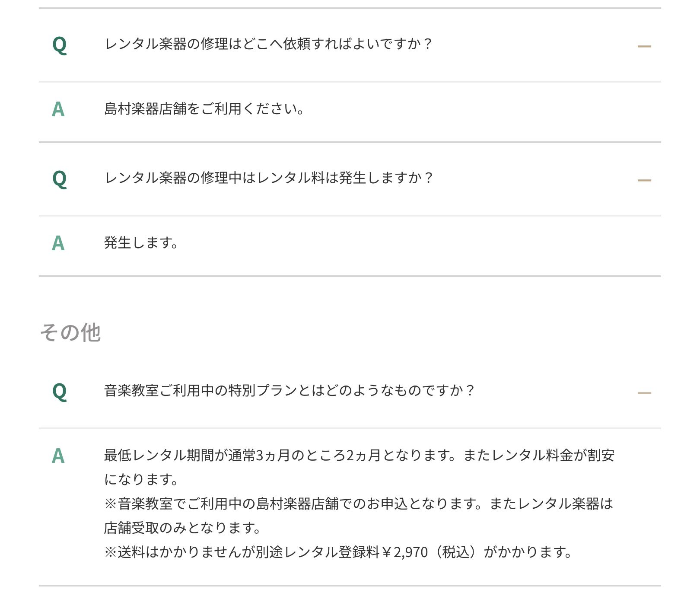Click the Q icon beside the 特別プラン question
The image size is (700, 596).
click(x=60, y=392)
